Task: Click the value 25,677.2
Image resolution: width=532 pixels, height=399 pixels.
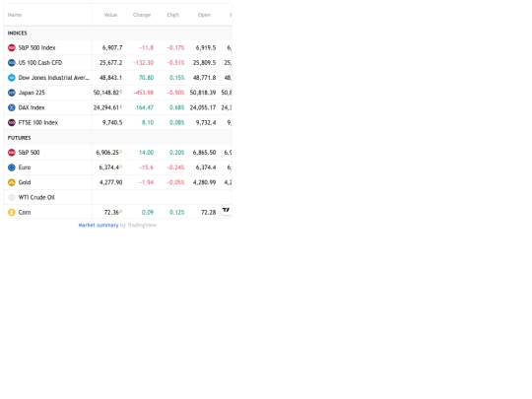Action: coord(111,63)
